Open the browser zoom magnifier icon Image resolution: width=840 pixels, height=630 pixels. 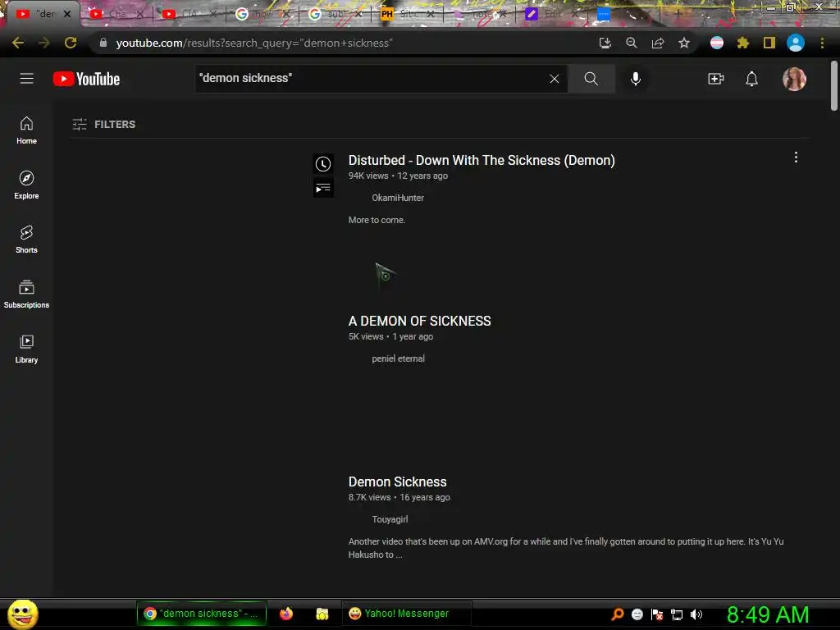click(631, 43)
